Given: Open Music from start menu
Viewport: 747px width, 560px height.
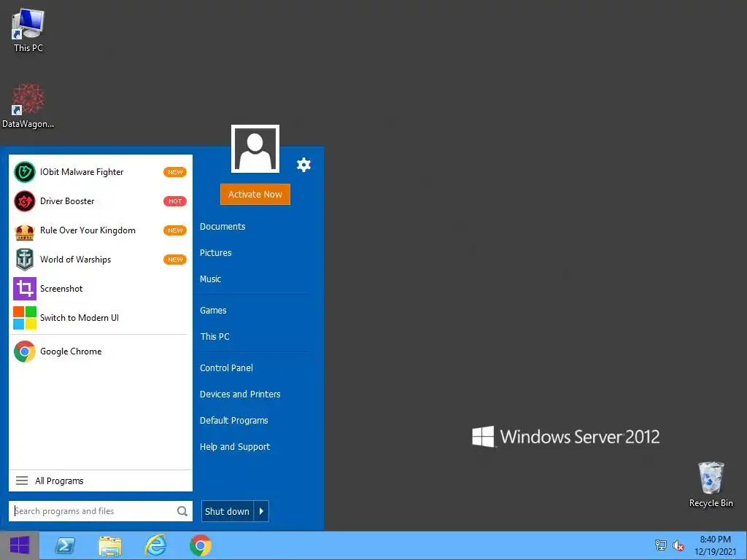Looking at the screenshot, I should tap(211, 279).
